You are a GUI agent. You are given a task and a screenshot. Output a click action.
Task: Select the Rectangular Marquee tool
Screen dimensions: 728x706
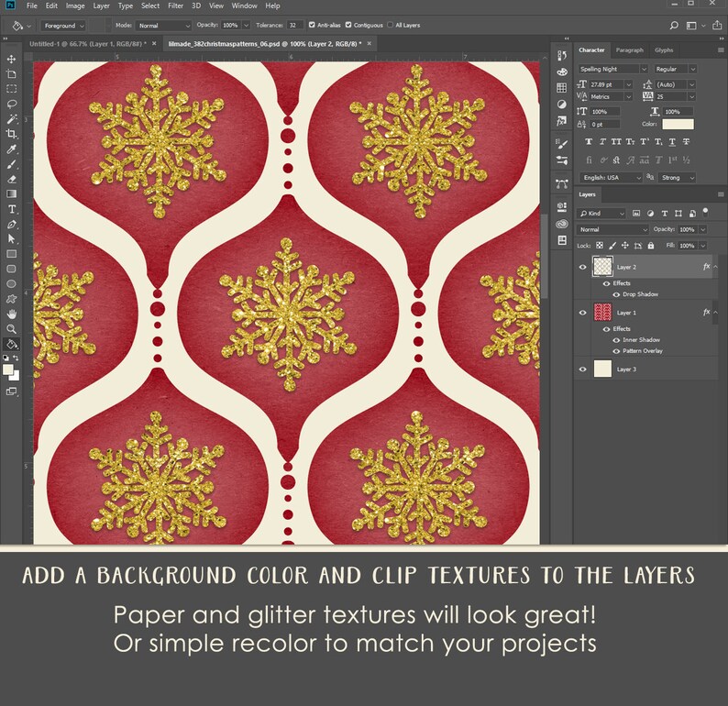(12, 89)
